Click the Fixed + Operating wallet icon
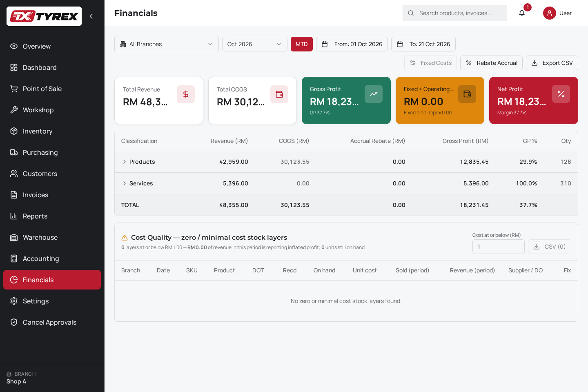This screenshot has height=392, width=588. (x=467, y=94)
